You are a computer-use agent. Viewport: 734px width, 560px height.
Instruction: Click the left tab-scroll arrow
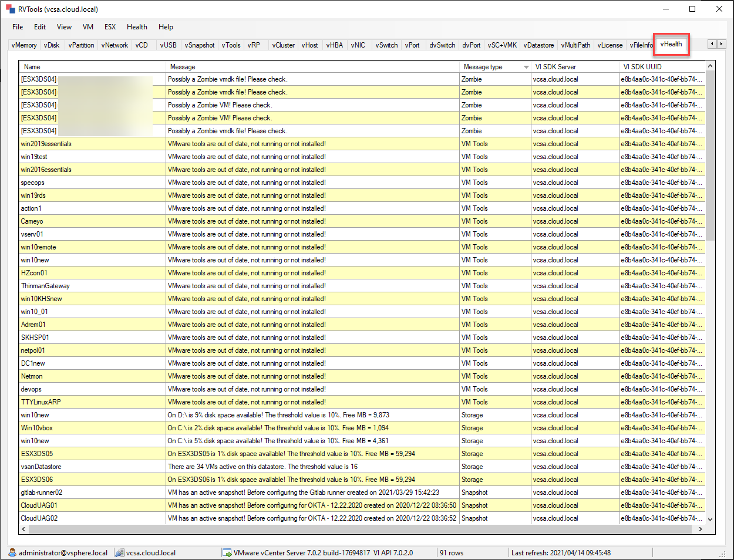pyautogui.click(x=711, y=44)
